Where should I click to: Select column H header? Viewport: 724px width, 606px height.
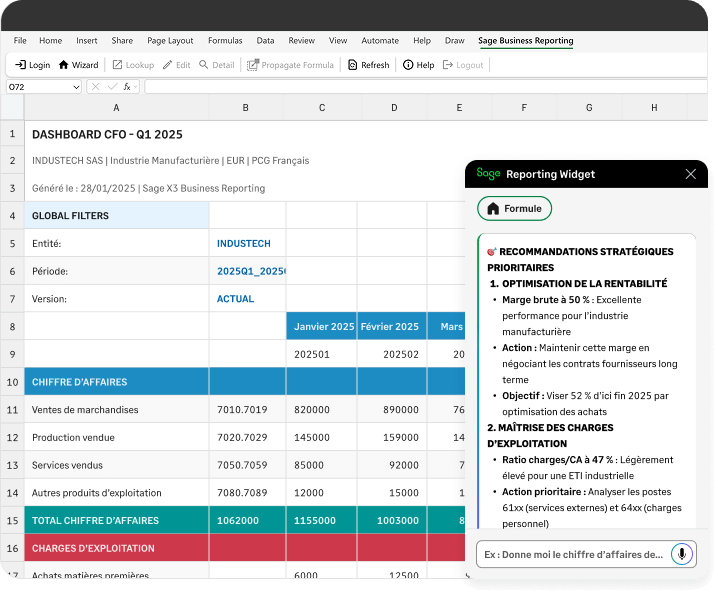[x=654, y=108]
